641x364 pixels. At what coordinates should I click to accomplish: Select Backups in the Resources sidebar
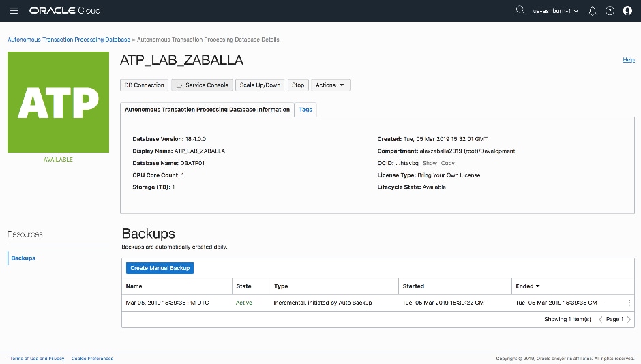click(x=23, y=258)
